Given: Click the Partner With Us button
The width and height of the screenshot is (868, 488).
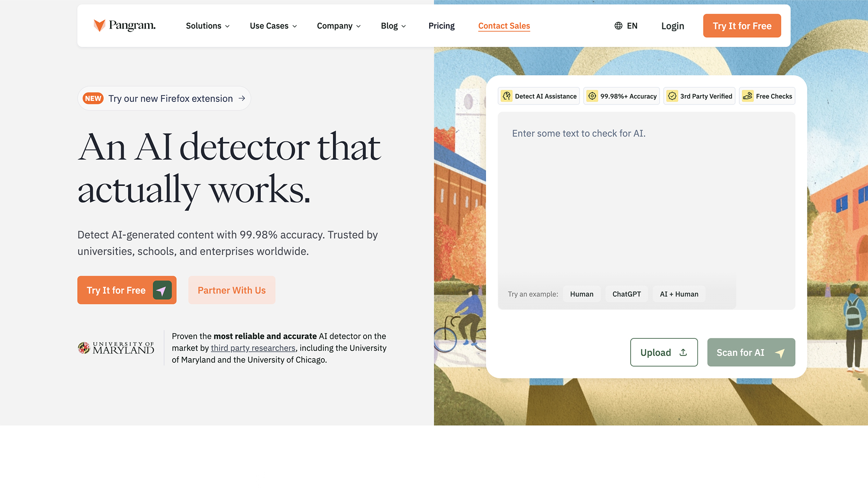Looking at the screenshot, I should pyautogui.click(x=232, y=290).
